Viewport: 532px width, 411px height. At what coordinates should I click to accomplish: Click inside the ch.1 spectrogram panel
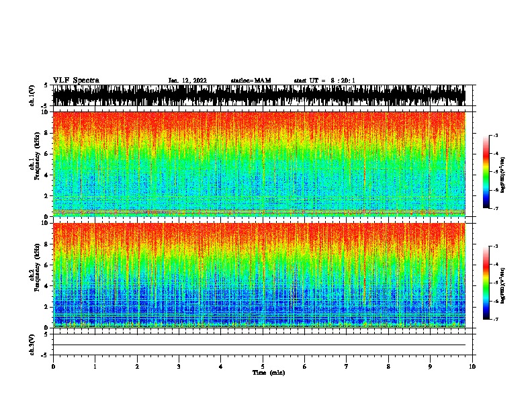259,164
